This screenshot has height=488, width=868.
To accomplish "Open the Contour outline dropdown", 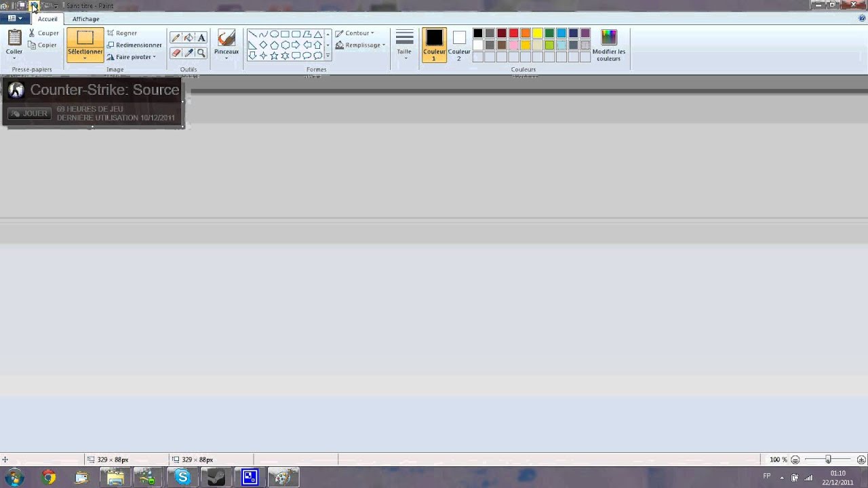I will [355, 33].
